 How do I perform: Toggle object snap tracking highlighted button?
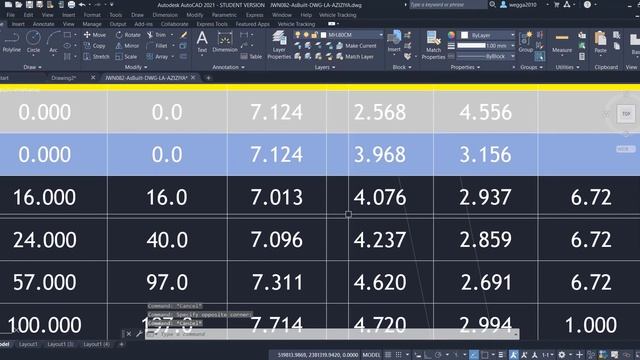point(473,355)
